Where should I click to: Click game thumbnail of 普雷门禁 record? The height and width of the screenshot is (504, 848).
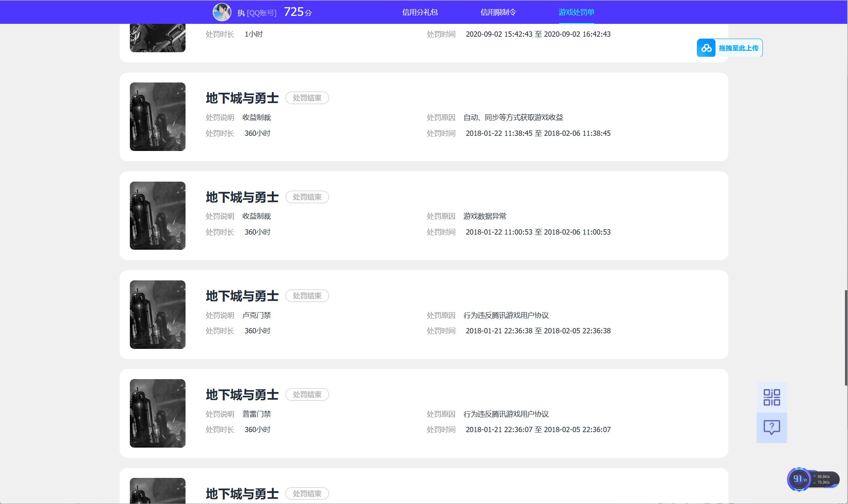157,413
